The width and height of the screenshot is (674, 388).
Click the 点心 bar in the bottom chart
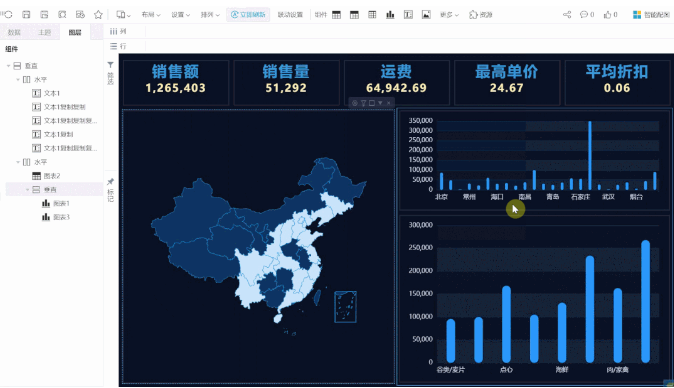(506, 324)
